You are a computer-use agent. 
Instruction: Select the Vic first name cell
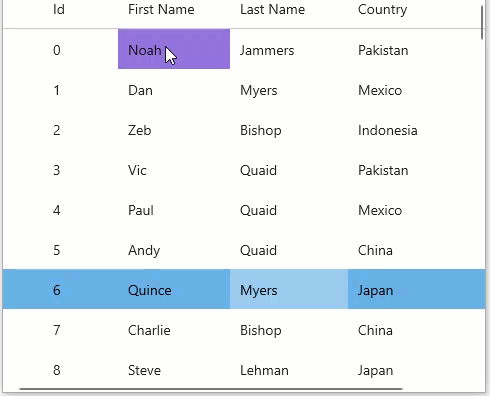pos(174,170)
